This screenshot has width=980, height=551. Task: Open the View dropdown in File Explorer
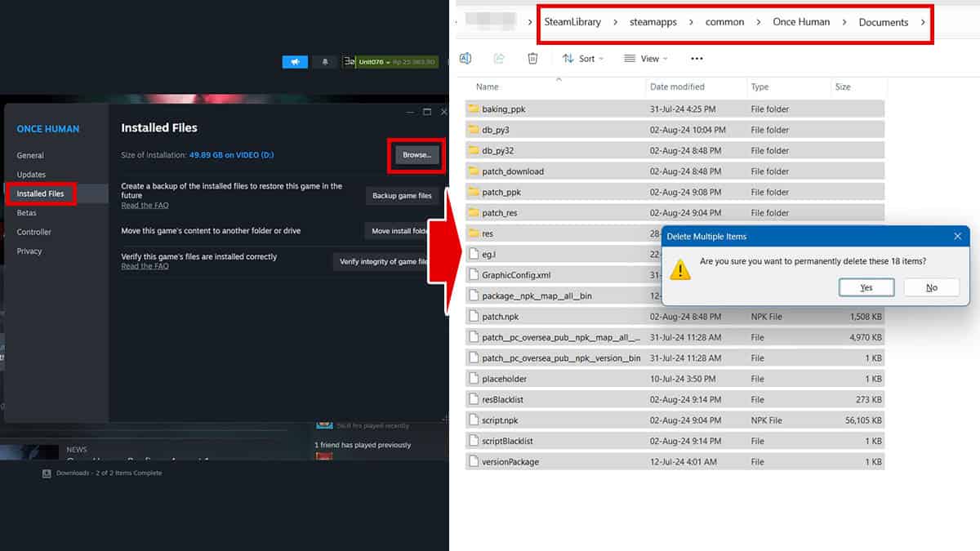click(646, 58)
